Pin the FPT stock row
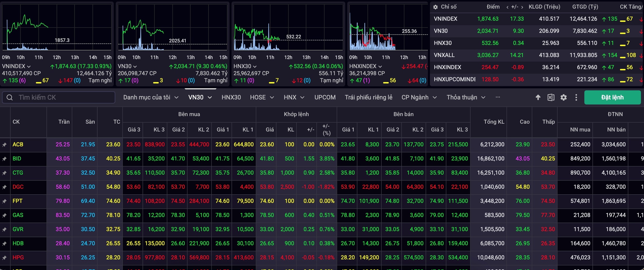Viewport: 644px width, 270px height. pyautogui.click(x=4, y=201)
